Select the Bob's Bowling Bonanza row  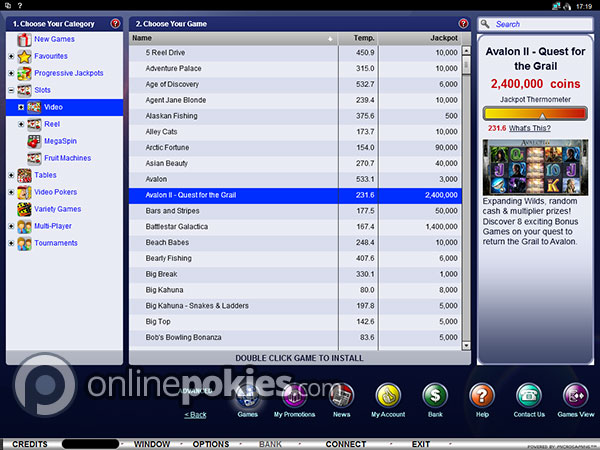click(x=295, y=338)
